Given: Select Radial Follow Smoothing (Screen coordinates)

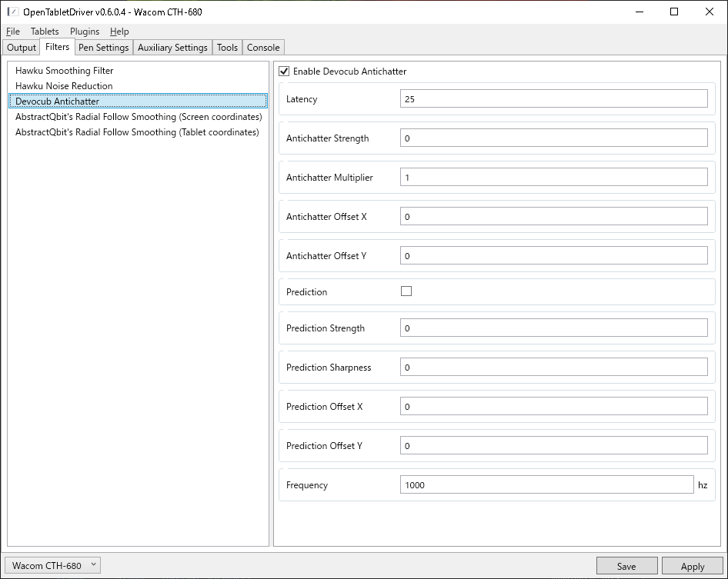Looking at the screenshot, I should (138, 116).
